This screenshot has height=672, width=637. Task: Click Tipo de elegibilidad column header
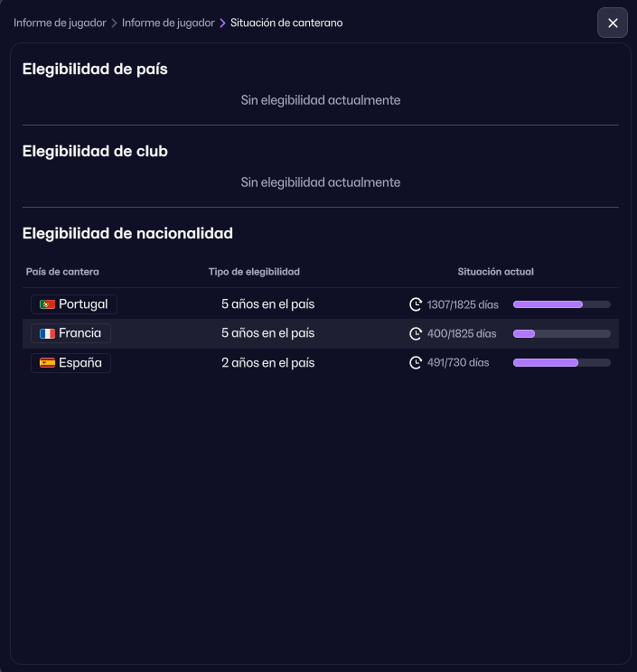254,272
